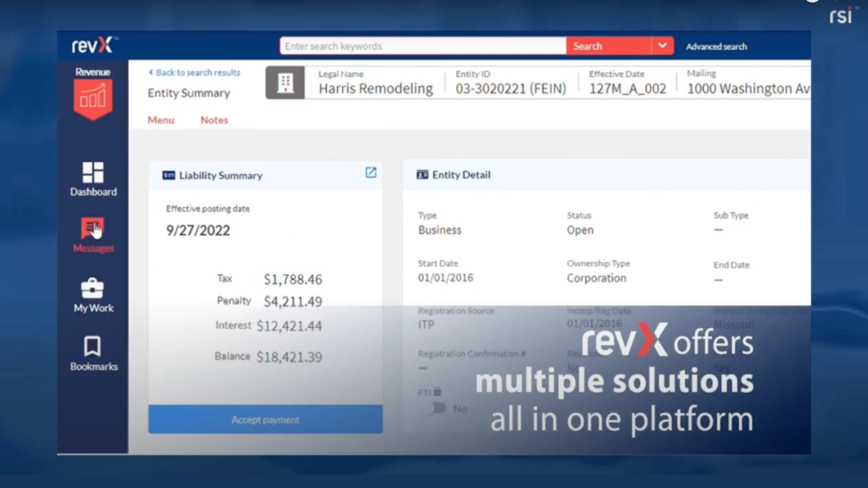Click the Liability Summary card icon
868x488 pixels.
pos(169,176)
